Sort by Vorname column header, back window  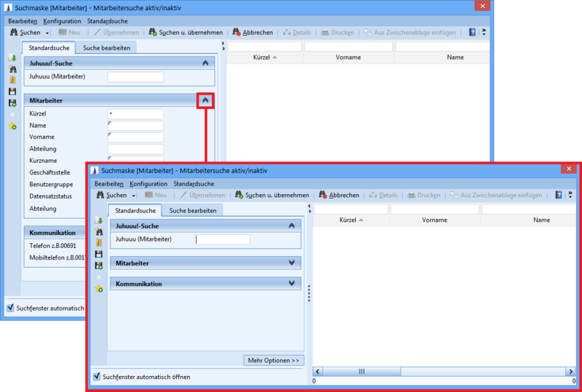[348, 57]
